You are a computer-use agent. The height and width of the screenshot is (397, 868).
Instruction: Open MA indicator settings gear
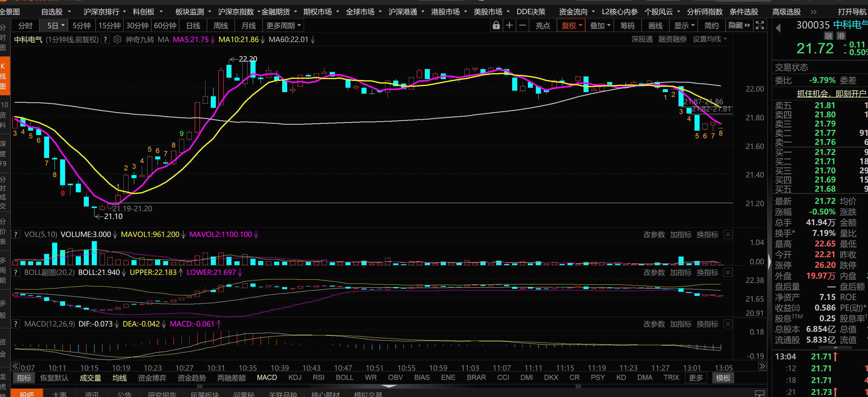pos(117,40)
